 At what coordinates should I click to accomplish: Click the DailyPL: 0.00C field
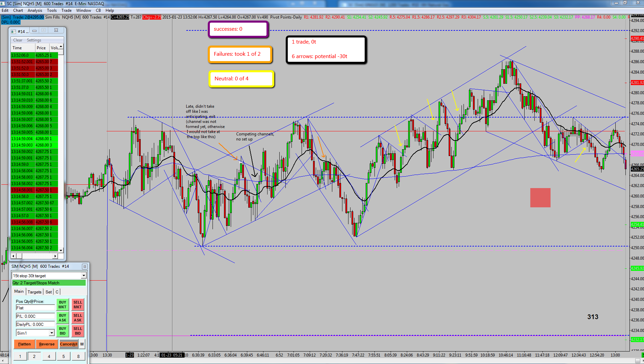[35, 324]
